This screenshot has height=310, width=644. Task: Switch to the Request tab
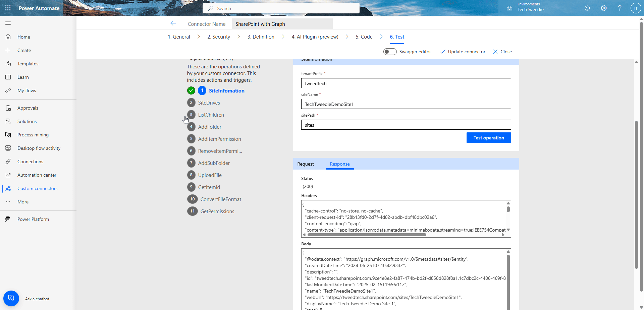pos(305,164)
